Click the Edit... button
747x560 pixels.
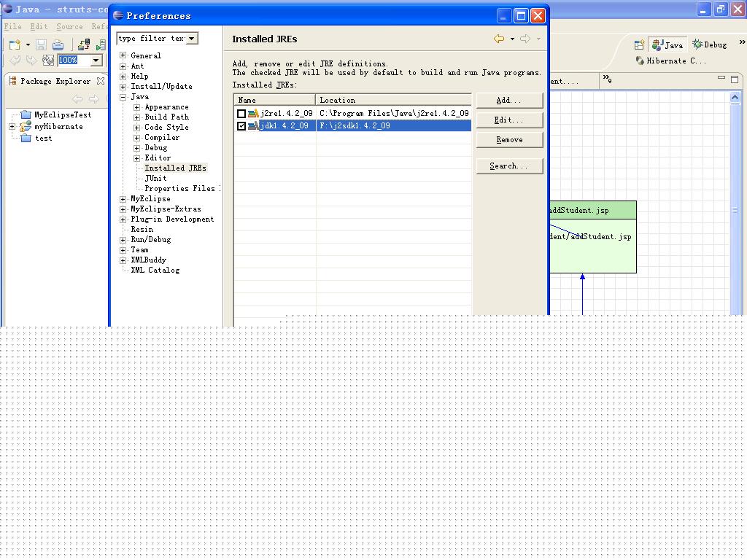click(x=509, y=120)
